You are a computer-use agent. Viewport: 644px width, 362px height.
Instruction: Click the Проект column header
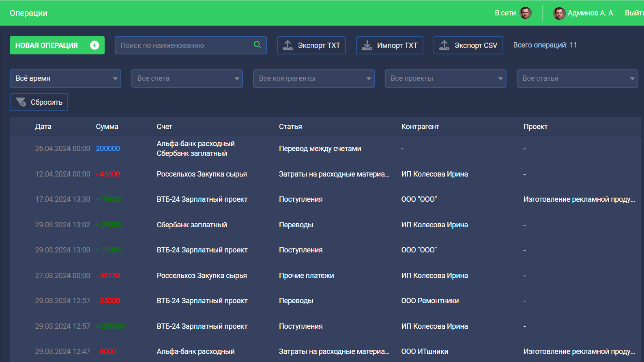click(x=535, y=127)
